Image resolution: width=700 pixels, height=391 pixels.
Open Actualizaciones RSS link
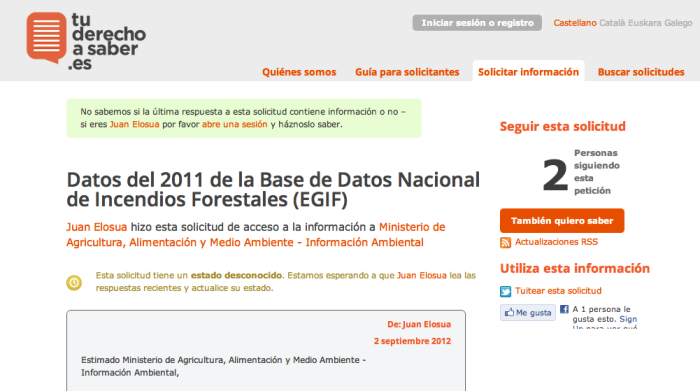(x=556, y=242)
